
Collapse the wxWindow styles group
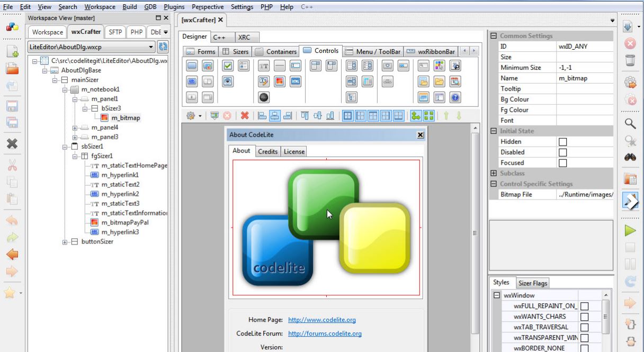(497, 295)
